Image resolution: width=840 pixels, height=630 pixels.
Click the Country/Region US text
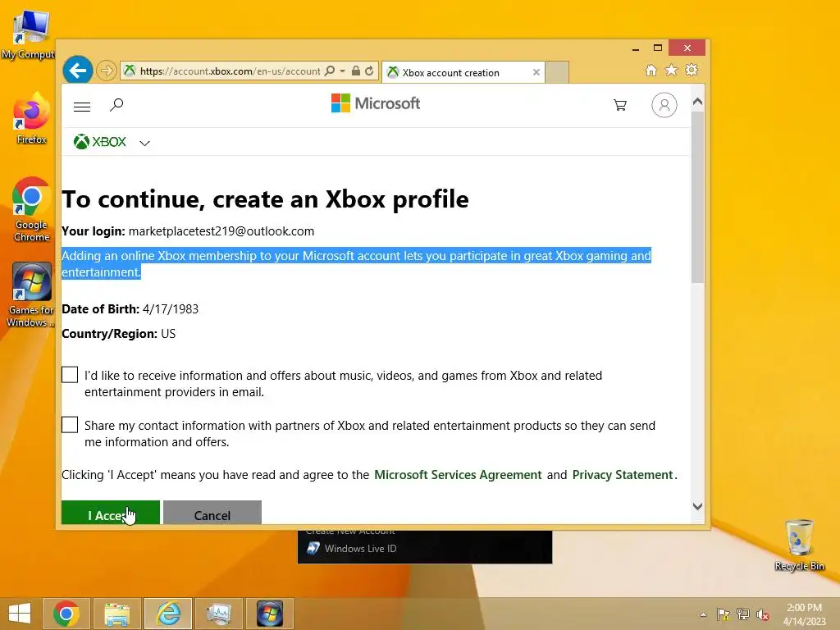tap(118, 334)
